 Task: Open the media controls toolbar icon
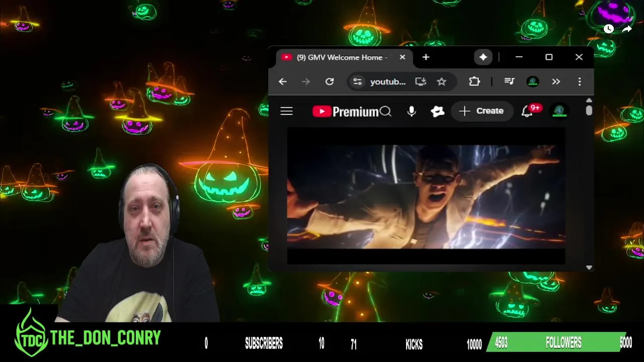coord(509,81)
